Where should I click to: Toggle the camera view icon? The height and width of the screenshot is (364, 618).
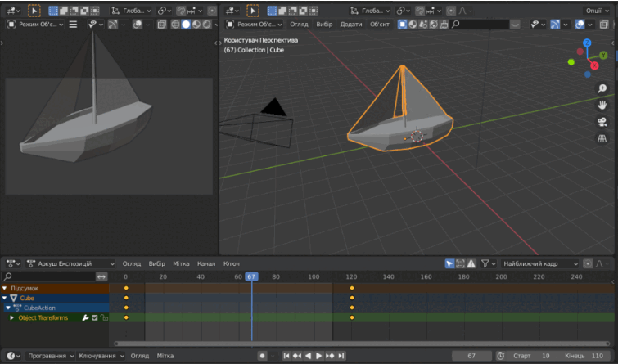[602, 122]
